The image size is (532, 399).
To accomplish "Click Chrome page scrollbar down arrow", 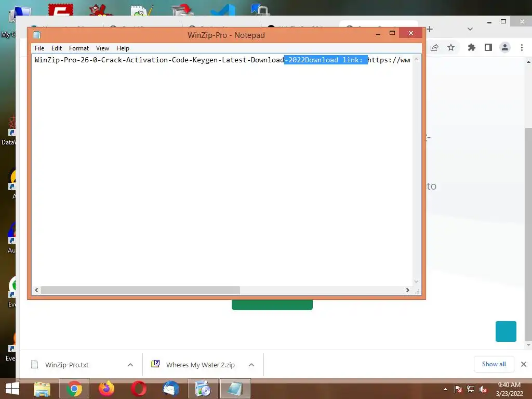I will tap(528, 345).
